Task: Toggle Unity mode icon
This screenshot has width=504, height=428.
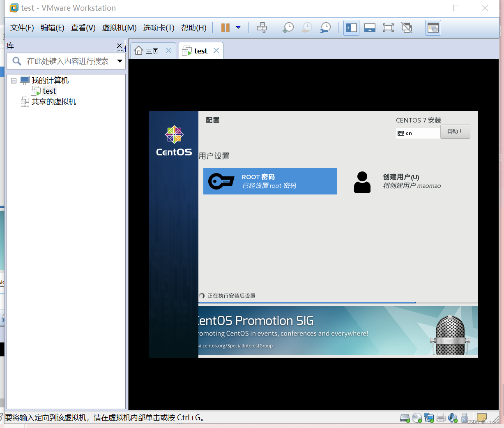Action: [x=407, y=28]
